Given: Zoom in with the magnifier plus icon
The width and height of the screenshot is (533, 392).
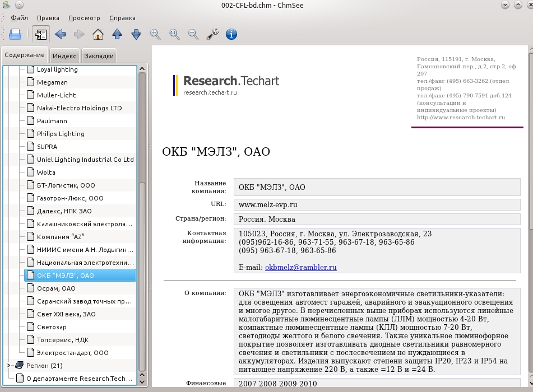Looking at the screenshot, I should [155, 34].
